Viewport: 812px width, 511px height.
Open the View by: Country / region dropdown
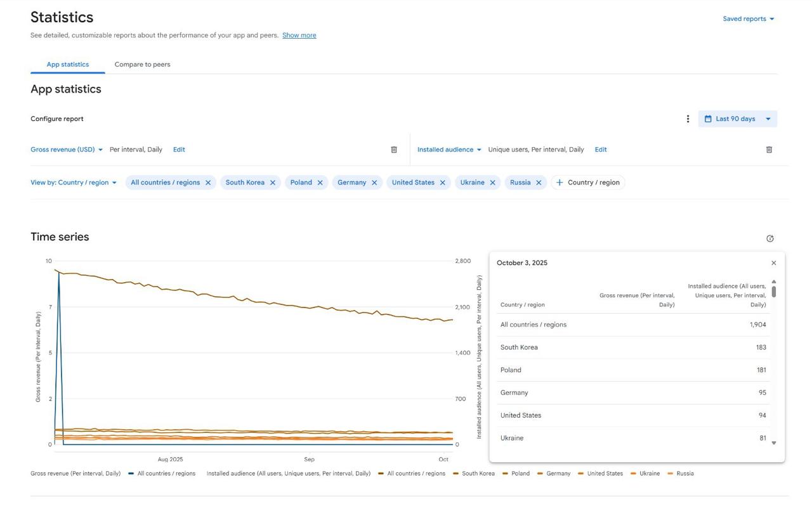74,183
